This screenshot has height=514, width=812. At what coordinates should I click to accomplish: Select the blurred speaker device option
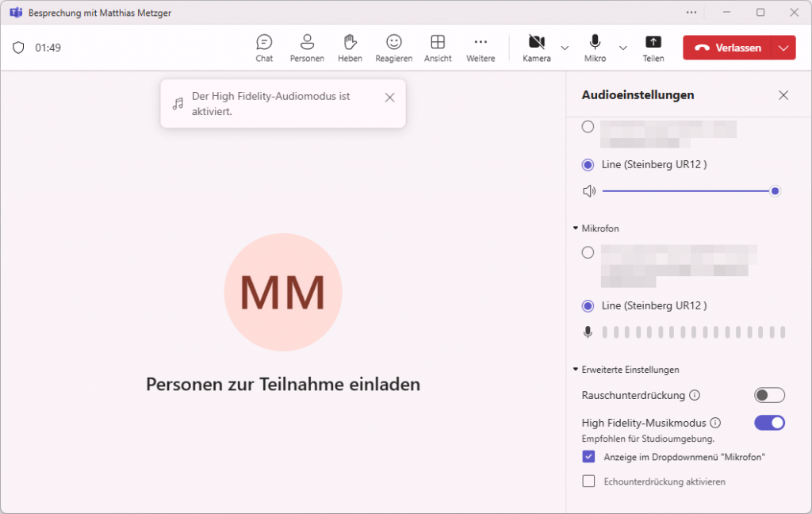click(x=588, y=127)
